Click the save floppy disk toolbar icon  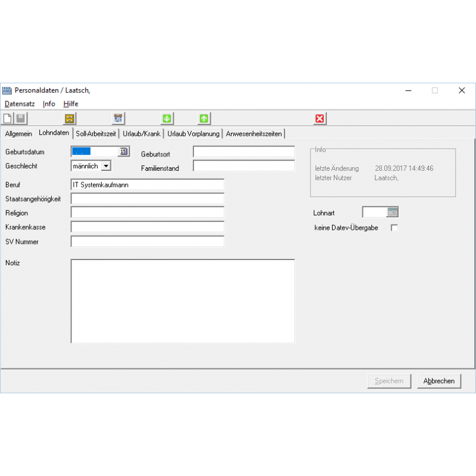click(21, 118)
